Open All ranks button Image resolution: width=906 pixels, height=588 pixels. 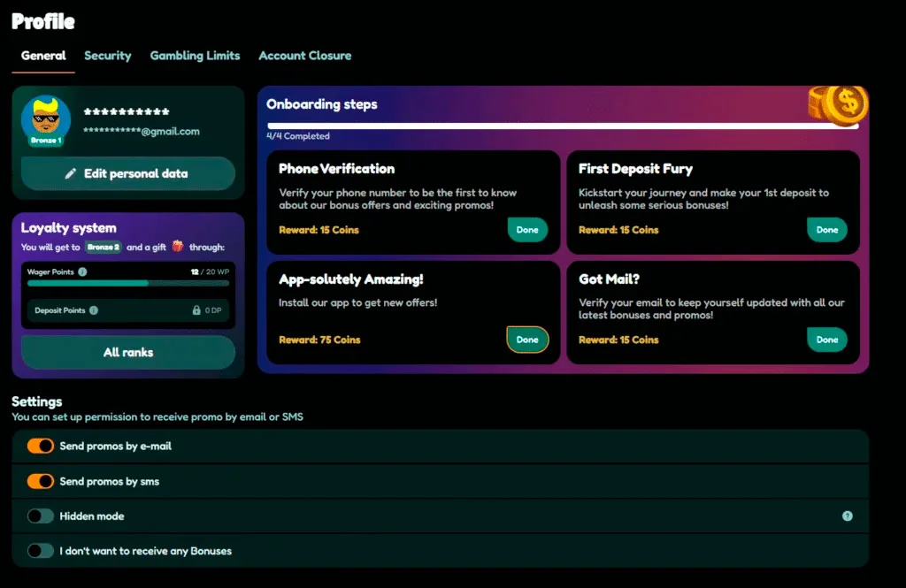click(x=128, y=352)
